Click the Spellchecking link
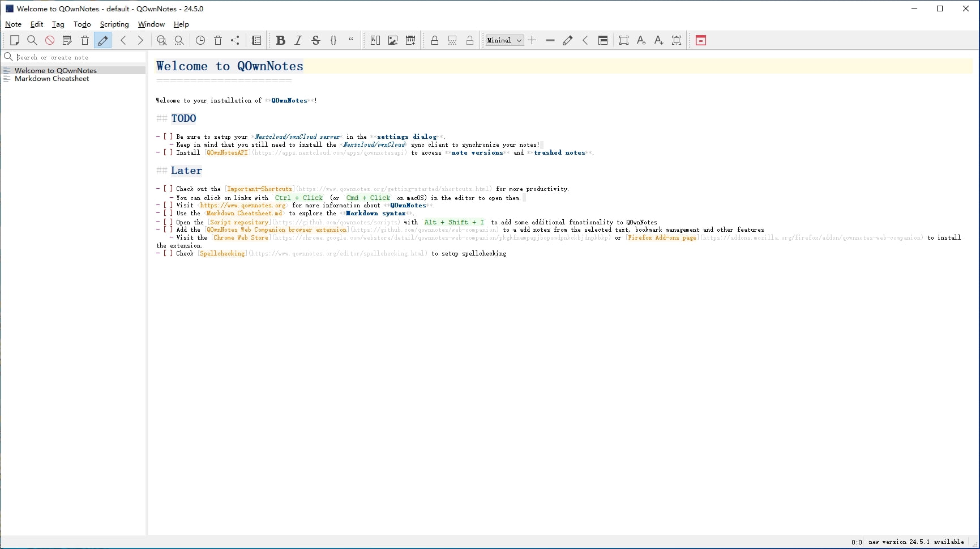The image size is (980, 549). point(222,254)
